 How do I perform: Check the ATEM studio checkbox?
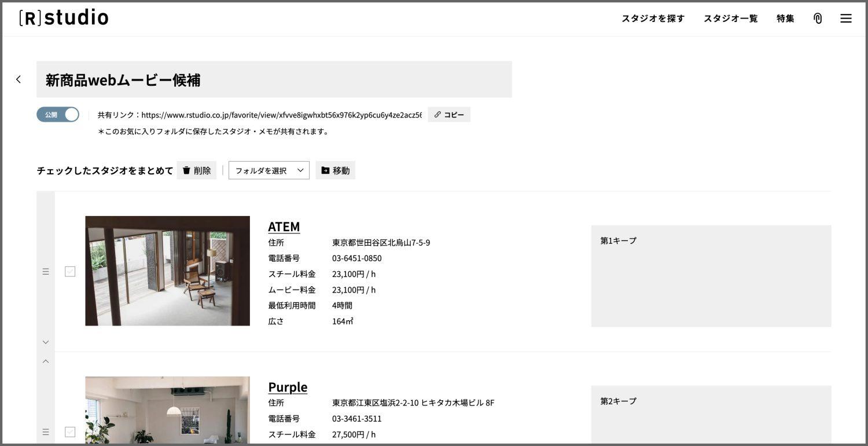pos(70,271)
